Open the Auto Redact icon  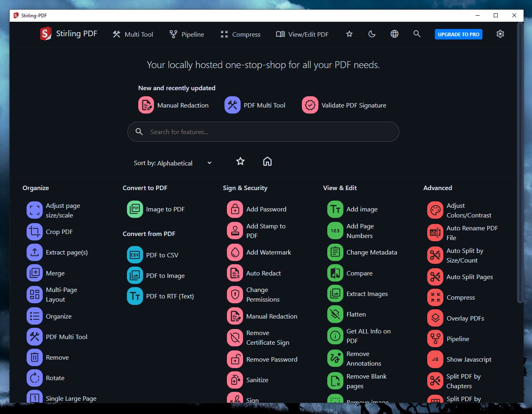point(235,273)
